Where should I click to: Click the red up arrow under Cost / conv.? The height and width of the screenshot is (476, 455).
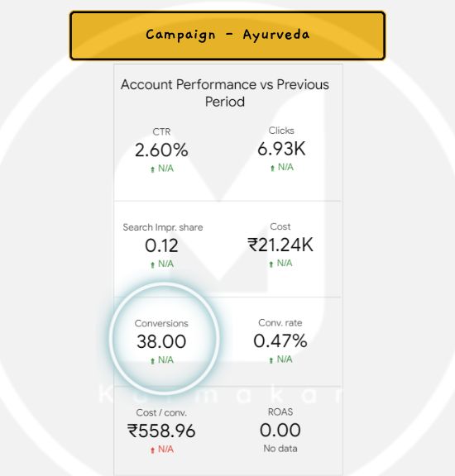pyautogui.click(x=152, y=450)
